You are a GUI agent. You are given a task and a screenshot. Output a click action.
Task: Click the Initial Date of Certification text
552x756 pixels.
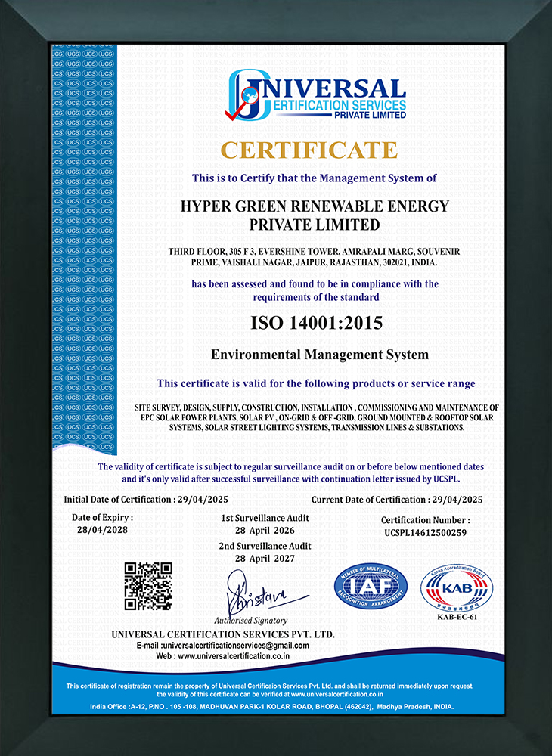click(141, 500)
